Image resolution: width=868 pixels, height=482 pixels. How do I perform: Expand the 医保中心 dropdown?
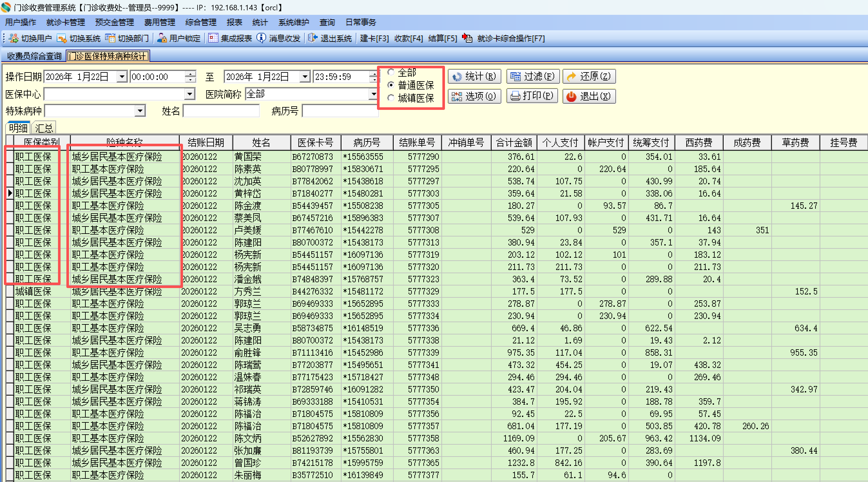(190, 94)
